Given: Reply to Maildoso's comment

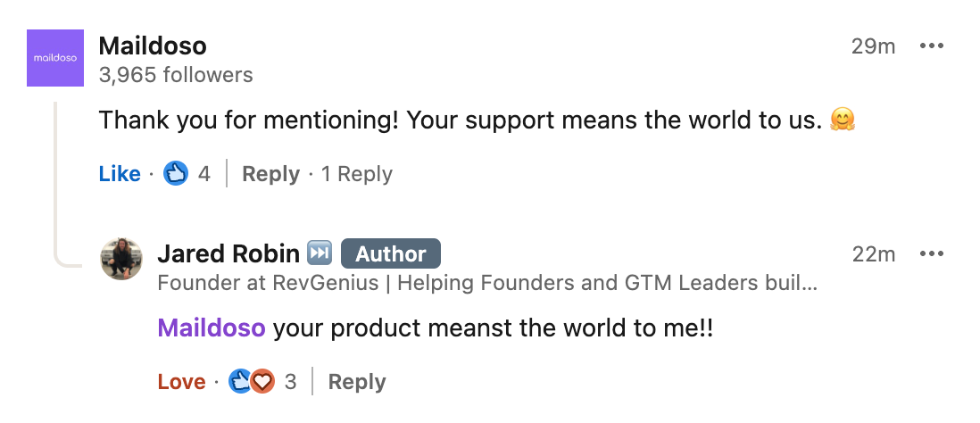Looking at the screenshot, I should point(270,174).
